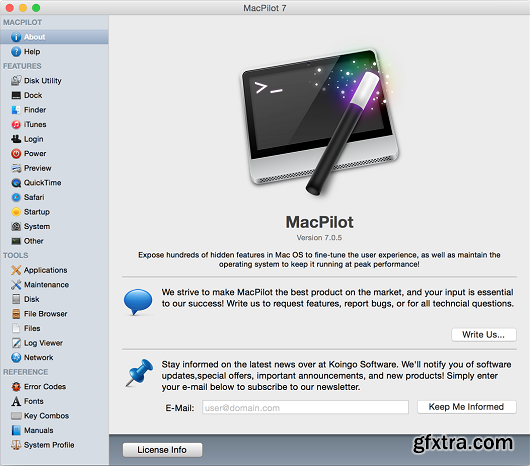Screen dimensions: 530x466
Task: Select System Profile label under Reference
Action: [x=49, y=445]
